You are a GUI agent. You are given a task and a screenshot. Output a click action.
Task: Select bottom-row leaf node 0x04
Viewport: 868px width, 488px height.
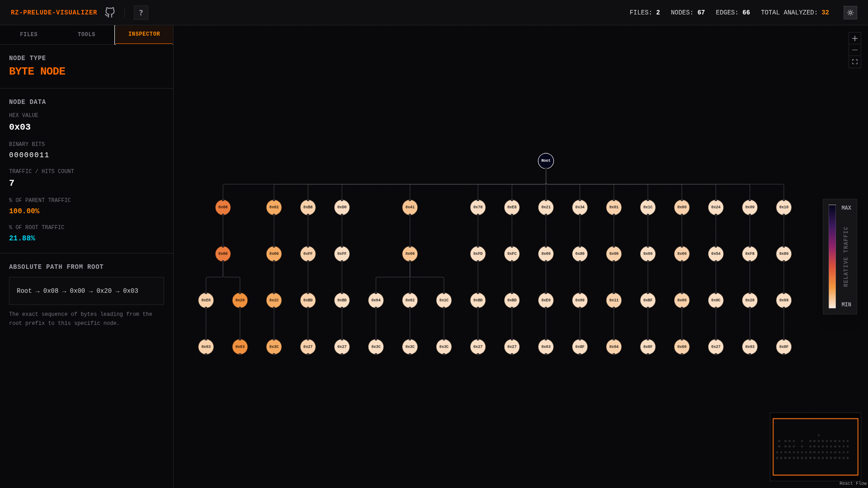(x=614, y=347)
